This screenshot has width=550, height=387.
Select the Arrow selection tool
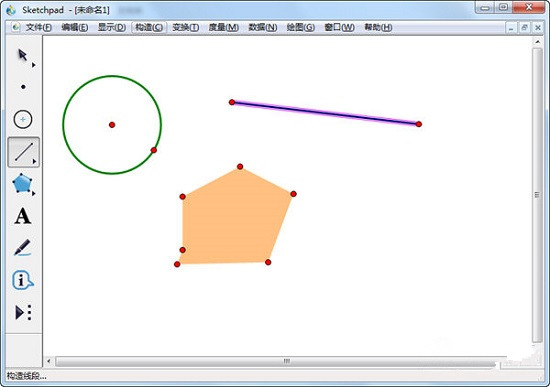pyautogui.click(x=23, y=55)
